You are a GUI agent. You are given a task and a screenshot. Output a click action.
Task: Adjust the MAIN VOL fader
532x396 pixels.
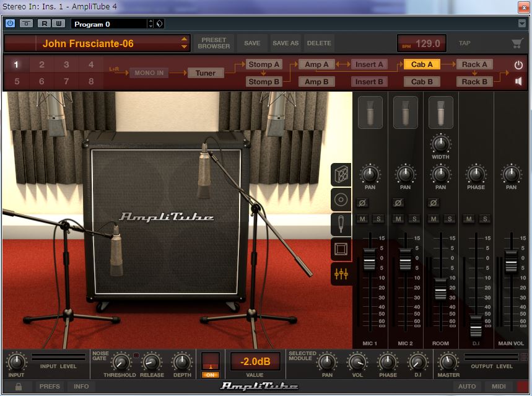point(510,263)
